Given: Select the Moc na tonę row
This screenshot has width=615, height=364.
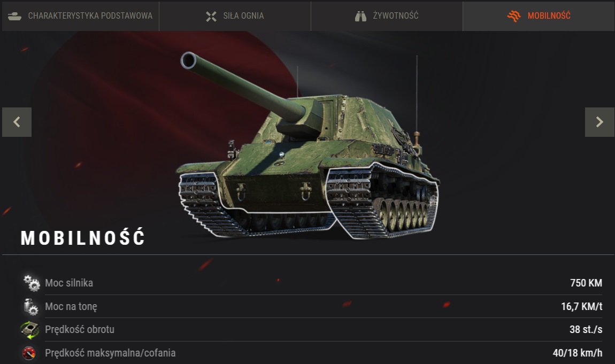Looking at the screenshot, I should 311,306.
